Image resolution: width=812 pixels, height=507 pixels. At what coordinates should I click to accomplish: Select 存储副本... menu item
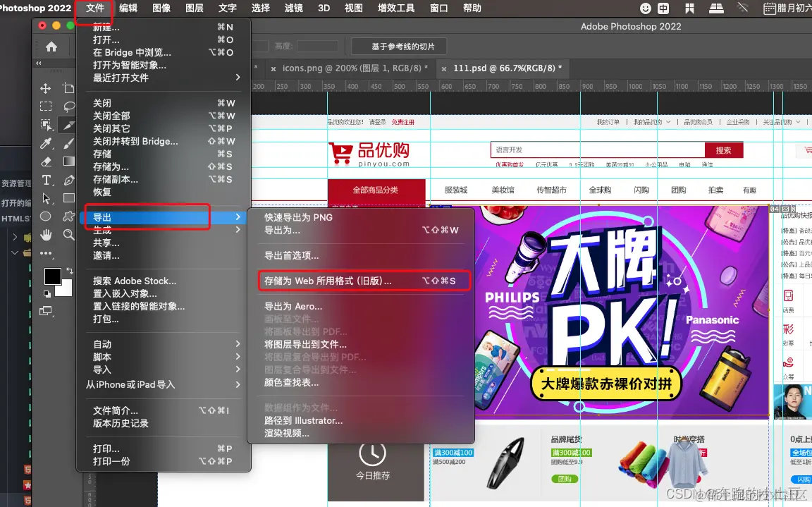(164, 179)
